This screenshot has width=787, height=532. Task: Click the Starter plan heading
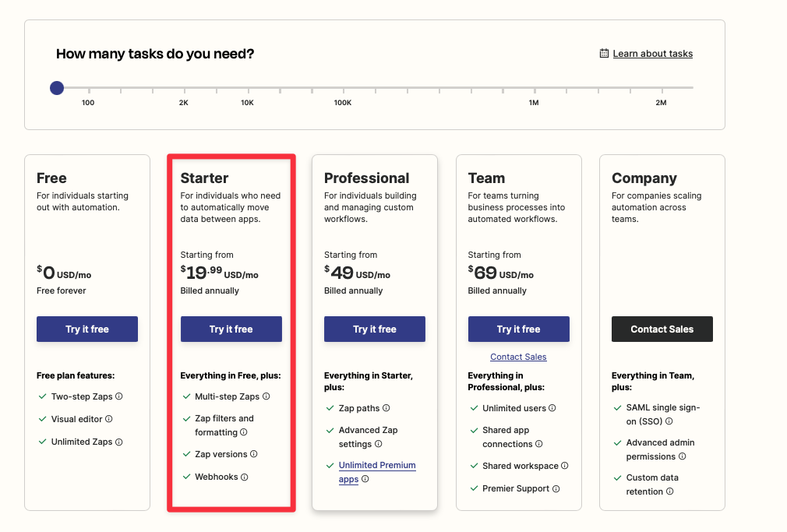(204, 178)
